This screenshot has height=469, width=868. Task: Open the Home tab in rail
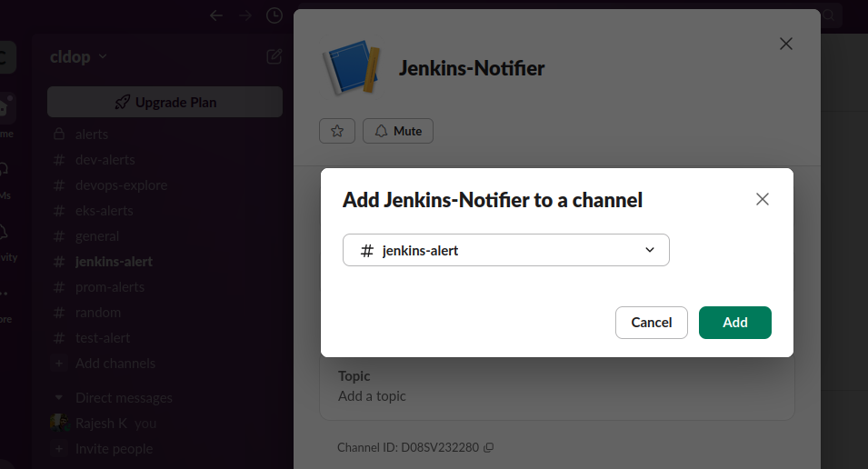point(6,116)
